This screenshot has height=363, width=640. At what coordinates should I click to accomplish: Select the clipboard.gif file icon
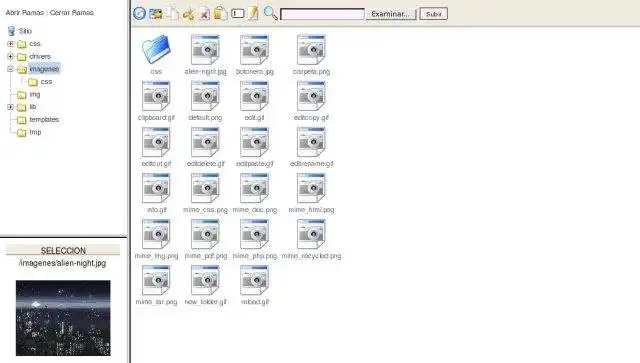156,96
